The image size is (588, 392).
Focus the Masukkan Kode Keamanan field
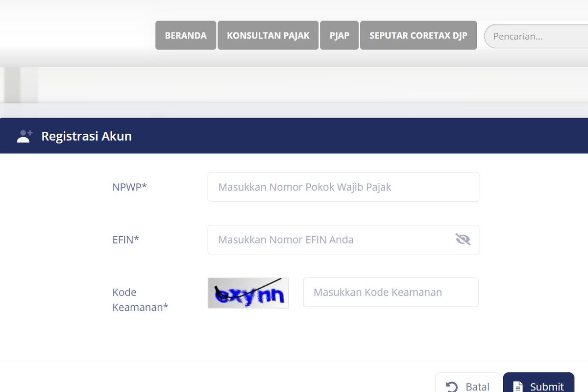pyautogui.click(x=391, y=293)
